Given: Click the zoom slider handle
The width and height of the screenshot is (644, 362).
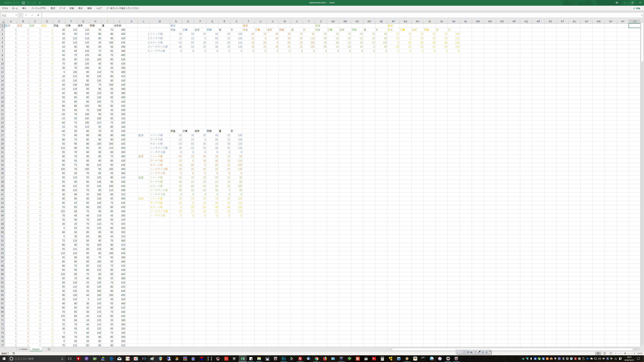Looking at the screenshot, I should [625, 353].
